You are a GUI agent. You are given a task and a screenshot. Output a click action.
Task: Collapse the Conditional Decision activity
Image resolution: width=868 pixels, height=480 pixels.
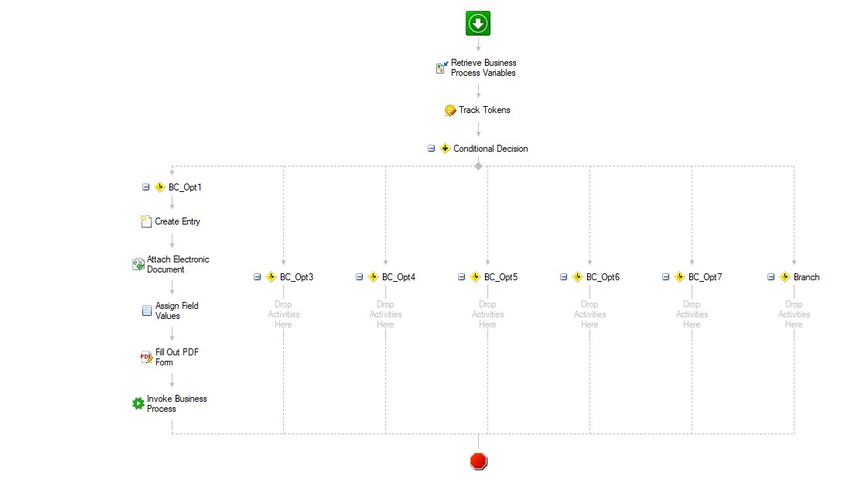point(431,149)
